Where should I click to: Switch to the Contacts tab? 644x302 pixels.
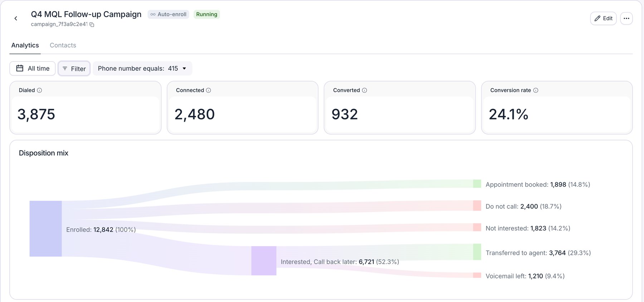point(63,45)
